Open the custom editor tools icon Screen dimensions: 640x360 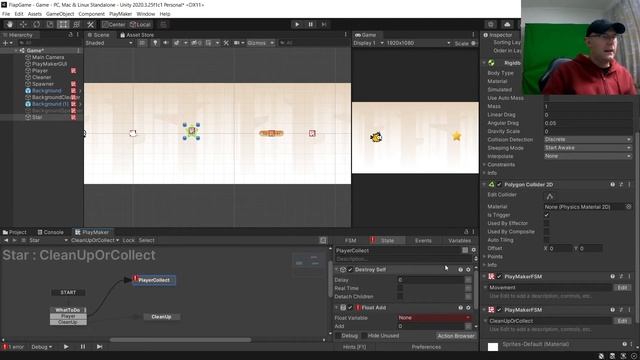point(91,24)
